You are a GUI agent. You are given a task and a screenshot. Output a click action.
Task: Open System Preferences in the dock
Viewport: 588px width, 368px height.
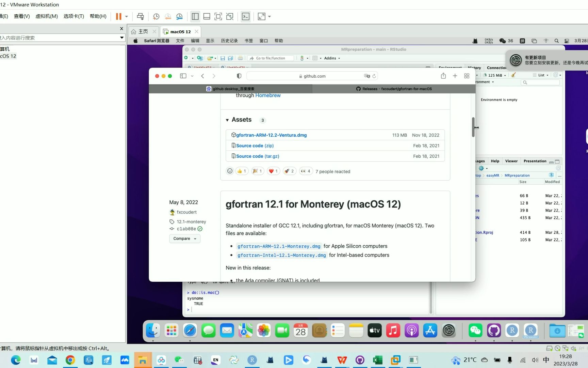tap(448, 331)
